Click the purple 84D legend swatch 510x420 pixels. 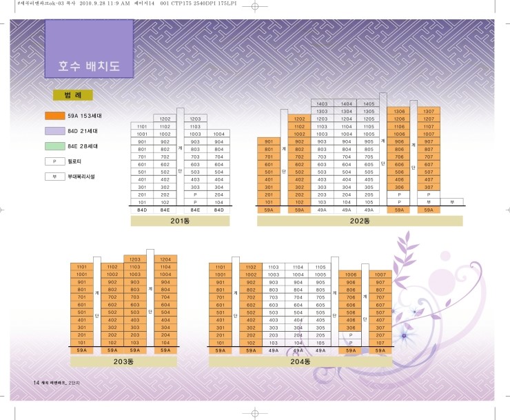(55, 131)
